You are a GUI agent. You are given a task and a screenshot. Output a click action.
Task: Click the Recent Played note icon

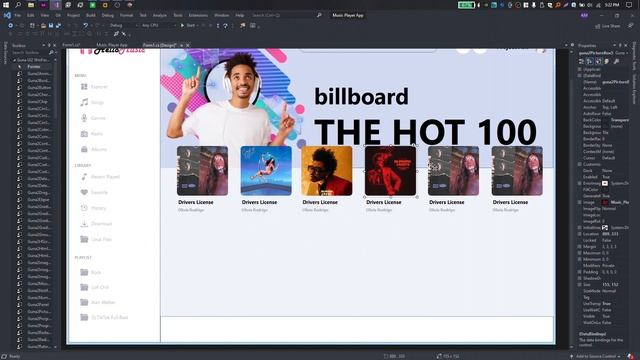[x=84, y=176]
